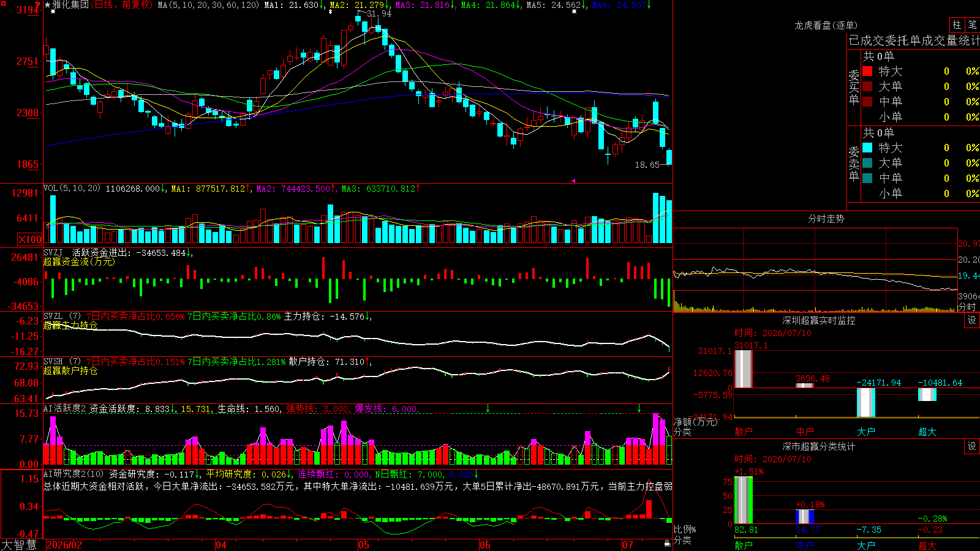This screenshot has height=551, width=980.
Task: Click the 超赢资金流(万元) yellow label
Action: 79,262
